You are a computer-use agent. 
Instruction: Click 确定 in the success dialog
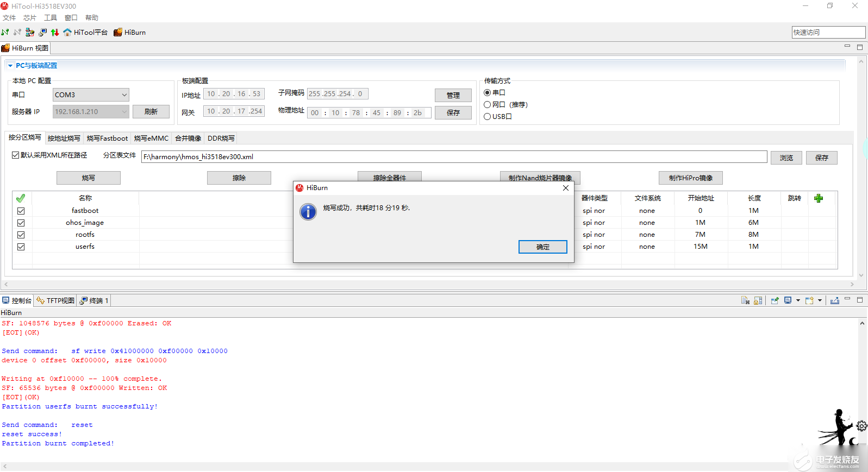pos(543,247)
